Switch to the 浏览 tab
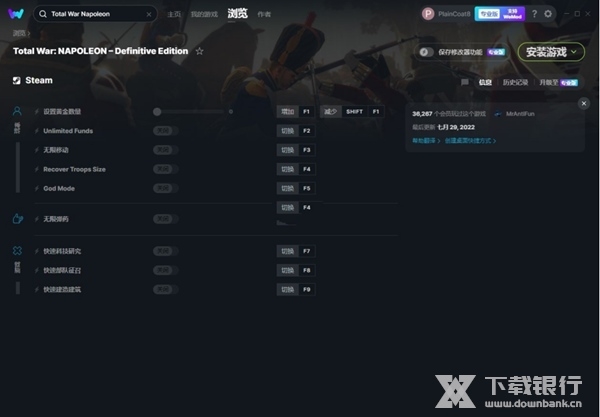600x417 pixels. [238, 14]
